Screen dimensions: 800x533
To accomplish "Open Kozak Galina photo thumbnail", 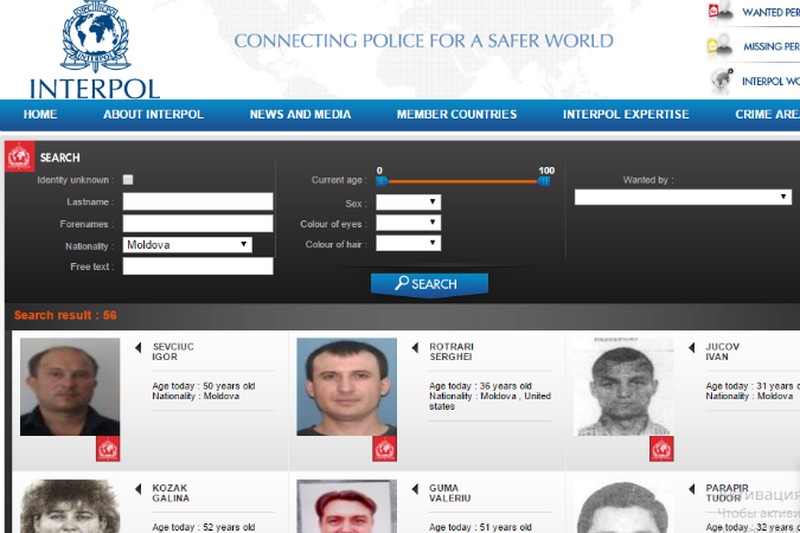I will coord(70,506).
